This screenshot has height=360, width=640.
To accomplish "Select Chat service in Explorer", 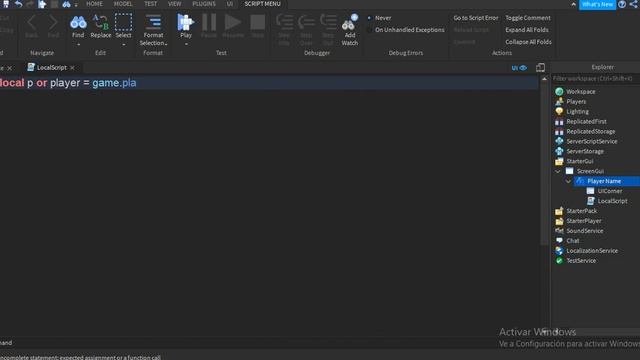I will point(572,241).
